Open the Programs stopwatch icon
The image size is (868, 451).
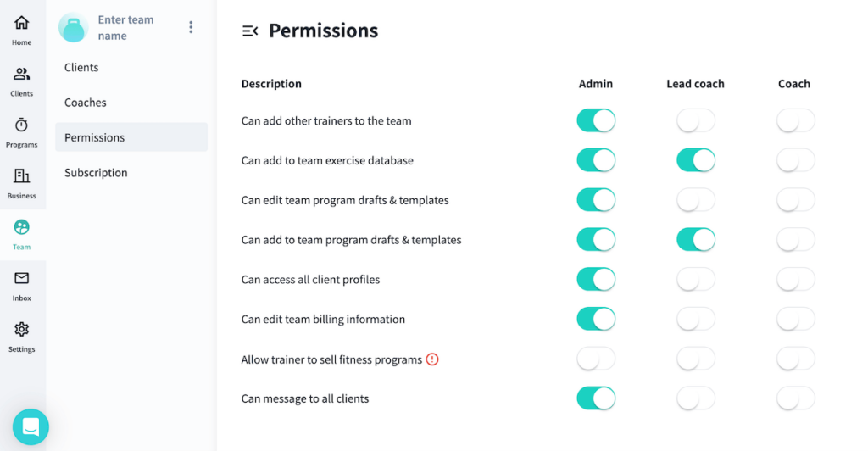tap(21, 125)
